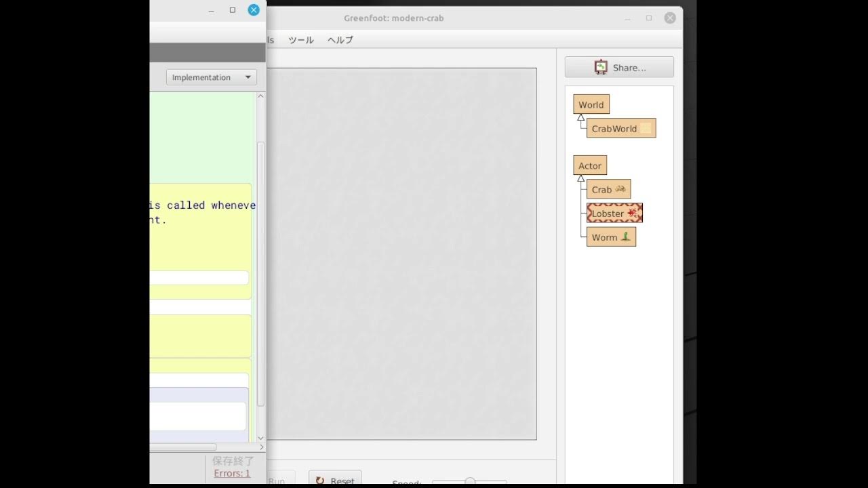Open the ヘルプ menu
Screen dimensions: 868x488
339,40
